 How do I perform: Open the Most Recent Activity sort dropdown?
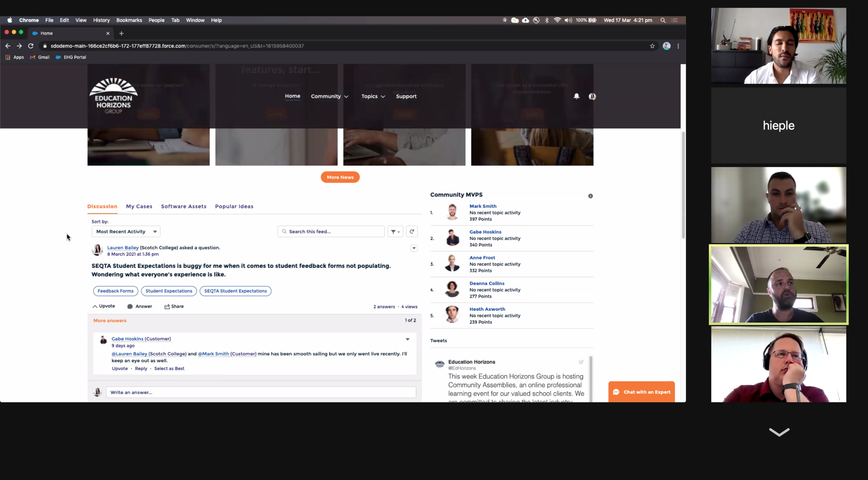point(126,231)
